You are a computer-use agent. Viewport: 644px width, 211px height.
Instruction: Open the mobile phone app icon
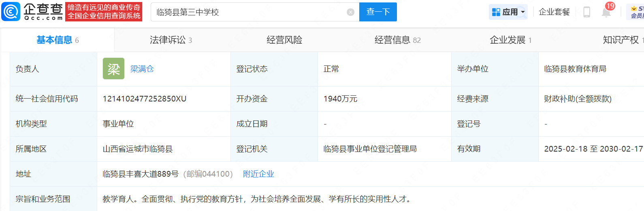coord(586,12)
